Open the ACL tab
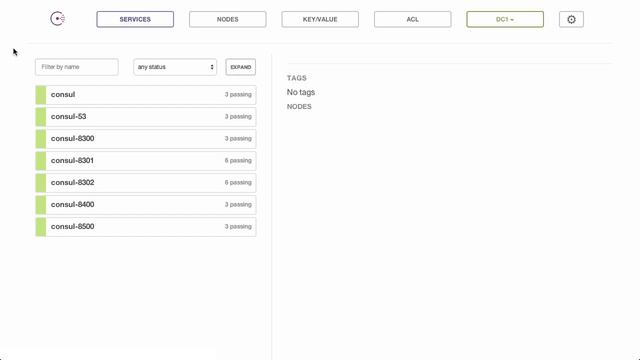The height and width of the screenshot is (360, 640). pos(413,19)
